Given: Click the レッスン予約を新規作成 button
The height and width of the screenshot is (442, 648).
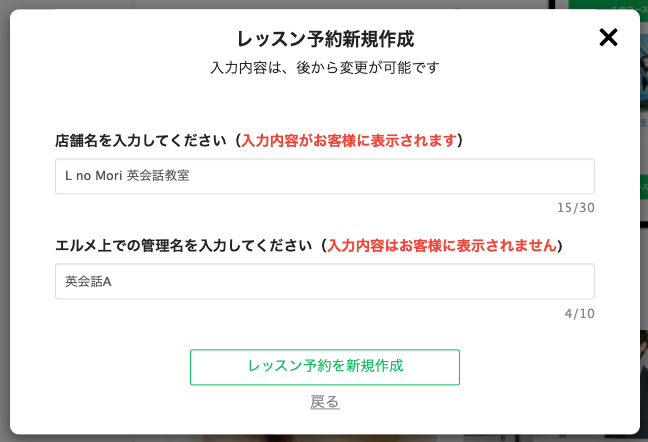Looking at the screenshot, I should [325, 367].
